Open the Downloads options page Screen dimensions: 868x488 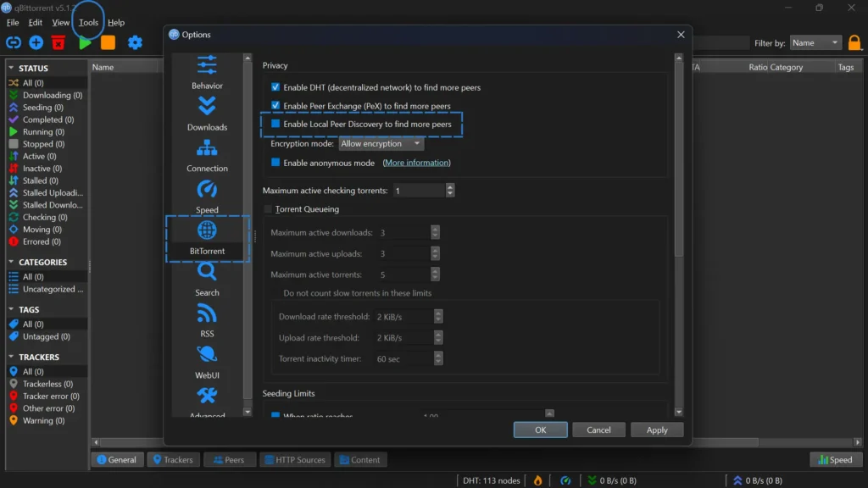click(207, 114)
